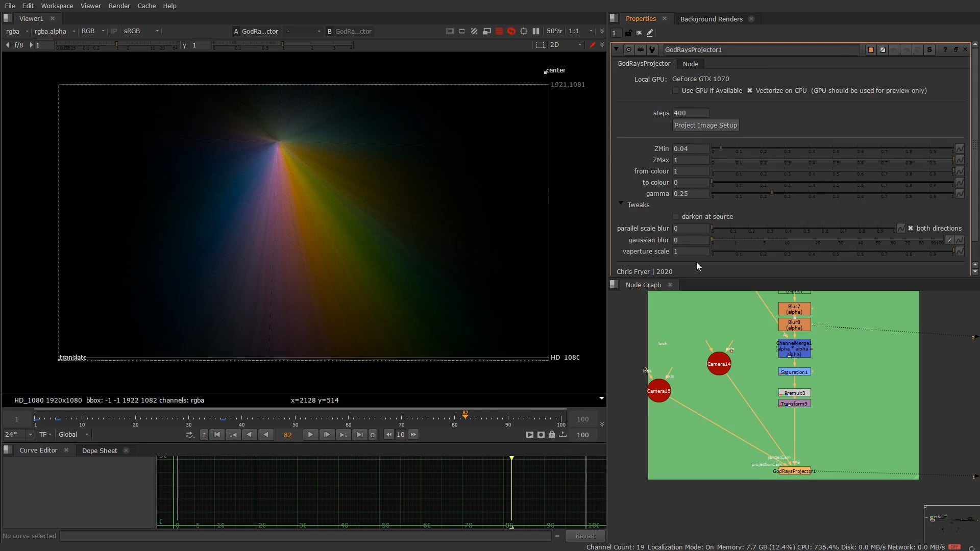
Task: Uncheck 'both directions' for parallel scale blur
Action: tap(911, 228)
